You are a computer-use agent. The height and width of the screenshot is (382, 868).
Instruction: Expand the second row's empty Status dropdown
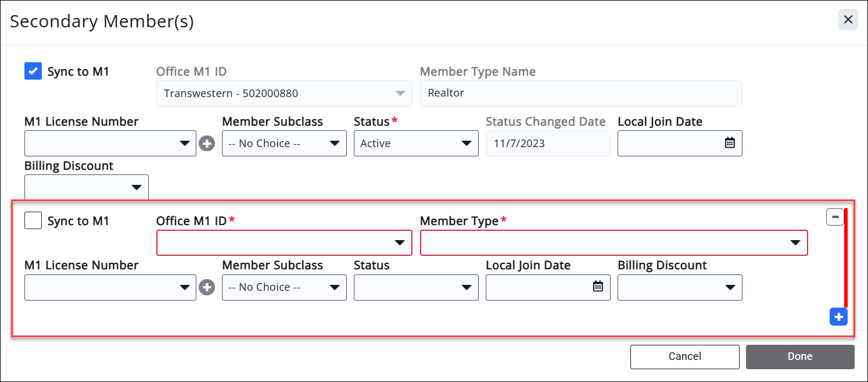pos(416,287)
